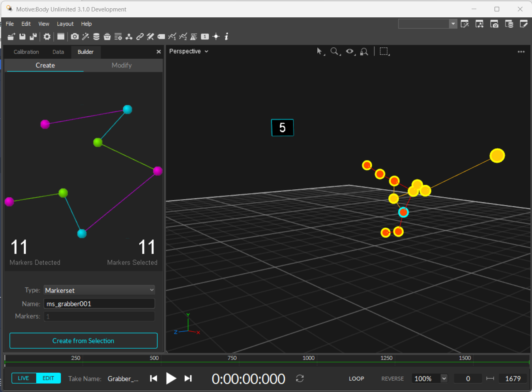
Task: Enable LOOP playback
Action: [356, 378]
